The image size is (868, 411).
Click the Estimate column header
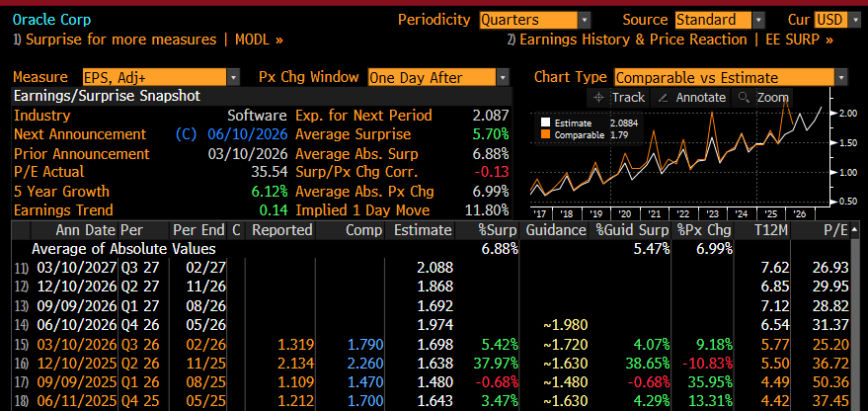423,230
